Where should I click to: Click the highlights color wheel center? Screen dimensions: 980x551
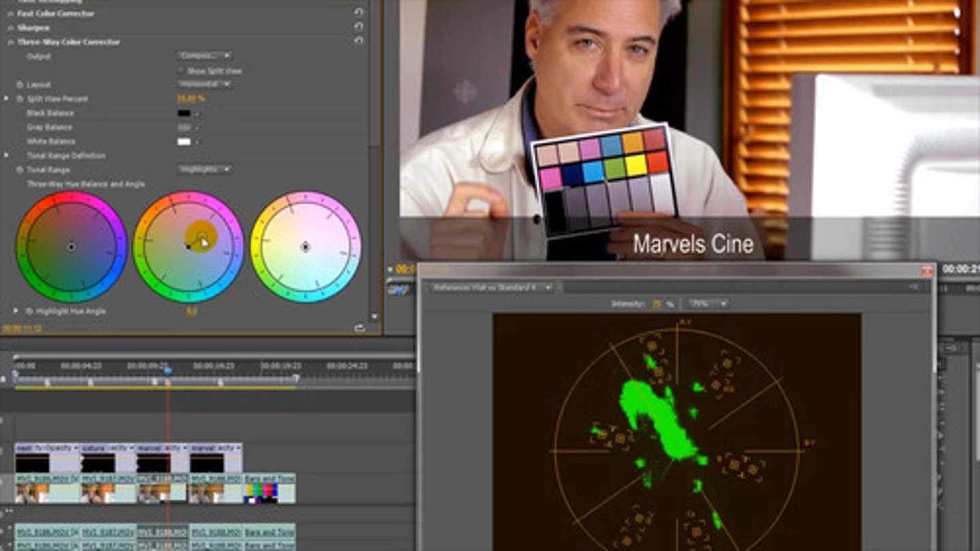[306, 247]
